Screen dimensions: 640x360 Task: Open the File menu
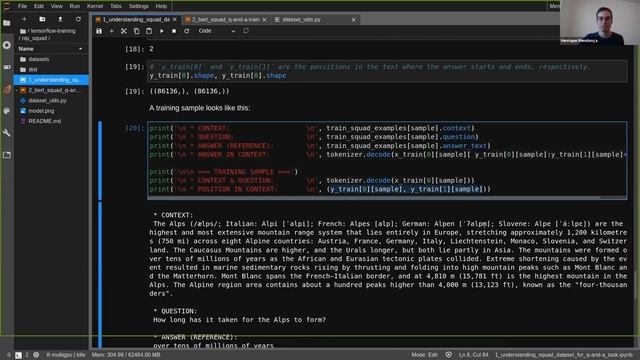22,6
